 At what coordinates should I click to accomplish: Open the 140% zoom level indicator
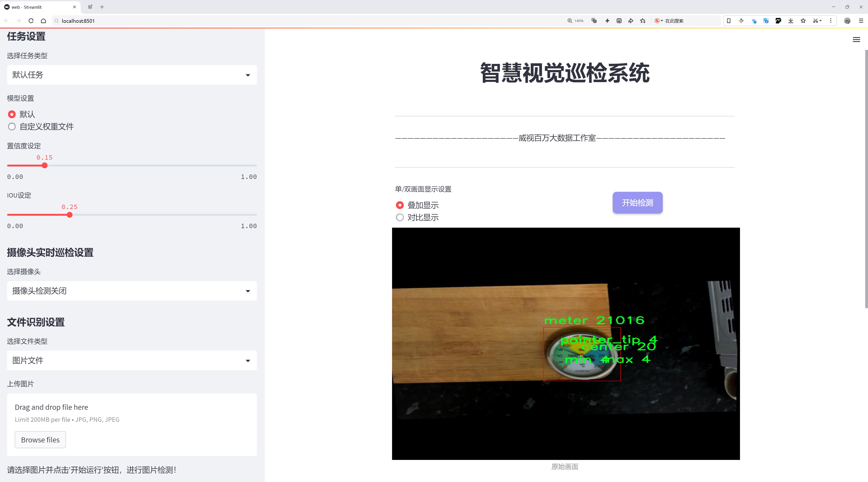[575, 21]
